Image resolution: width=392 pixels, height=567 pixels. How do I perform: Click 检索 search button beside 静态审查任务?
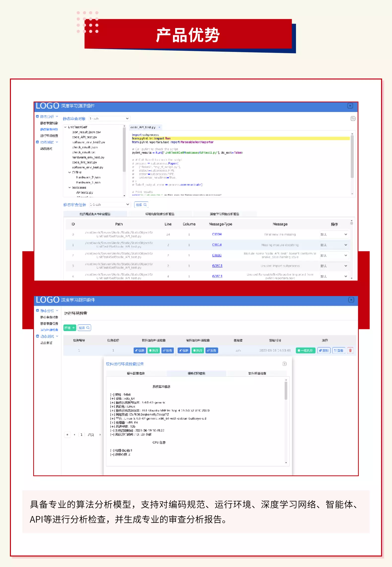[141, 205]
